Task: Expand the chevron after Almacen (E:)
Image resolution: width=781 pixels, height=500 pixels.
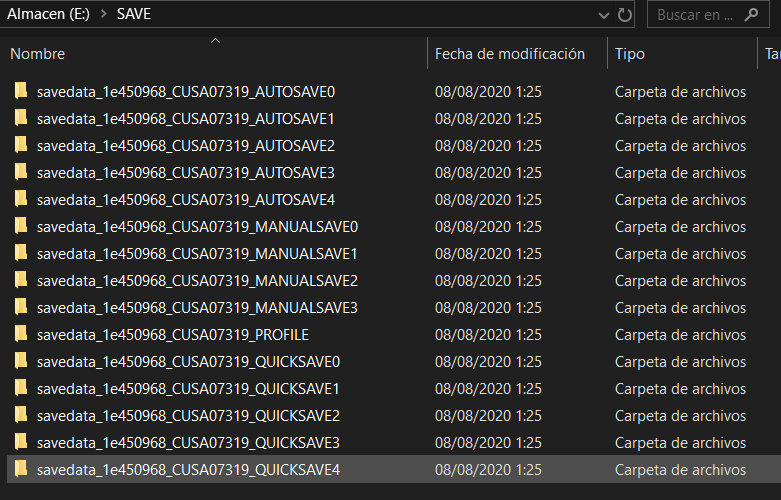Action: pos(104,14)
